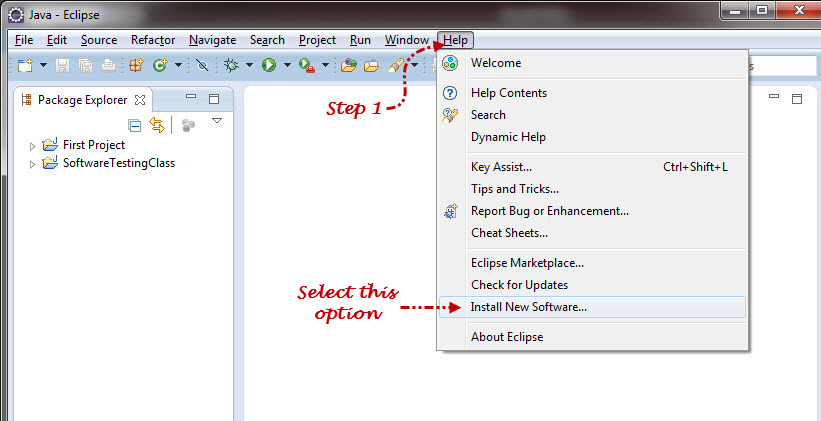The width and height of the screenshot is (821, 421).
Task: Click the Print toolbar icon
Action: pos(108,65)
